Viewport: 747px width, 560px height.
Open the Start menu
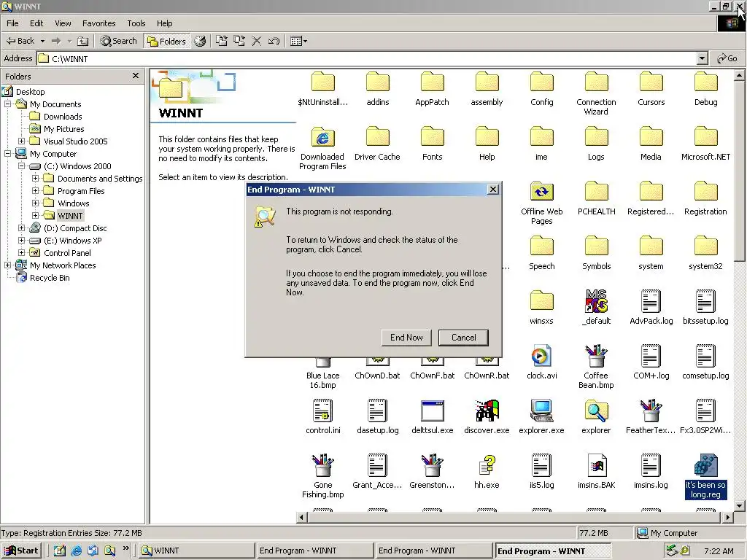pyautogui.click(x=21, y=551)
